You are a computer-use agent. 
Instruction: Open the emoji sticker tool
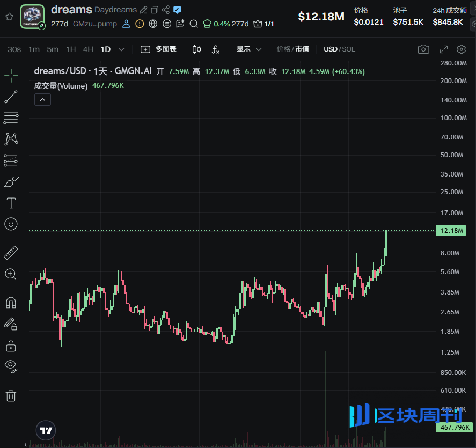click(11, 224)
